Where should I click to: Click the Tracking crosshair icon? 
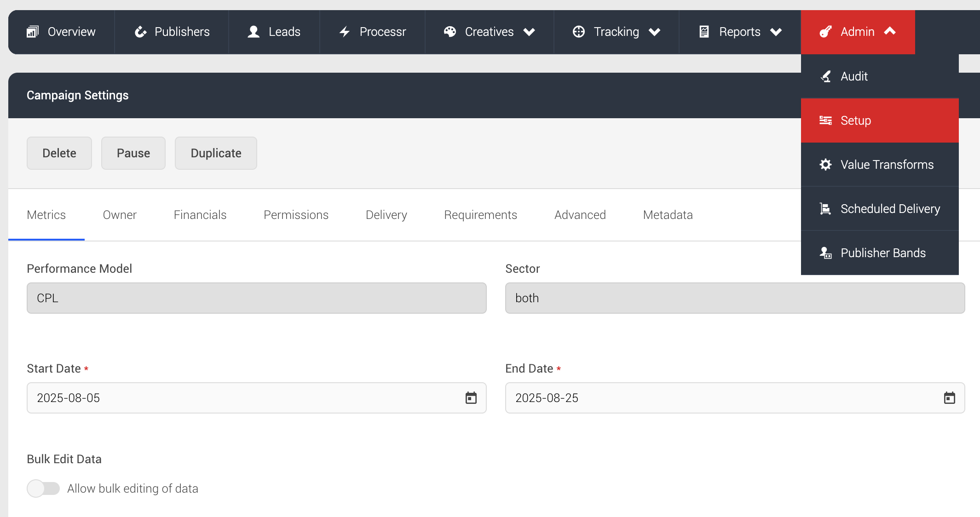point(579,31)
